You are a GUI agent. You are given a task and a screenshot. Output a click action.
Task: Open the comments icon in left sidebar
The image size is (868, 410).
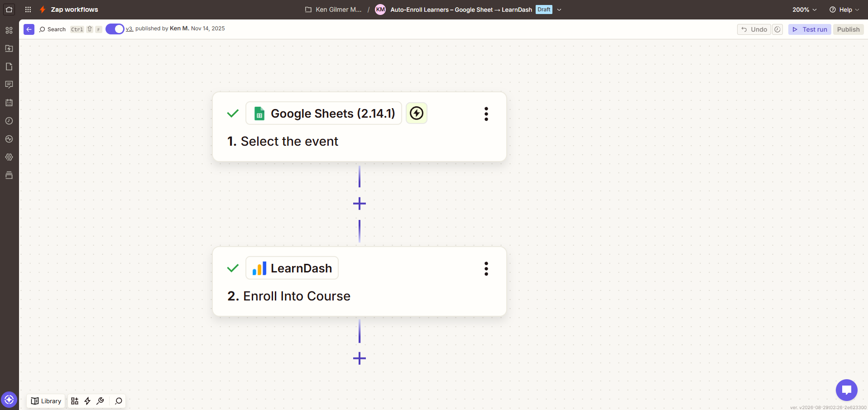[9, 85]
